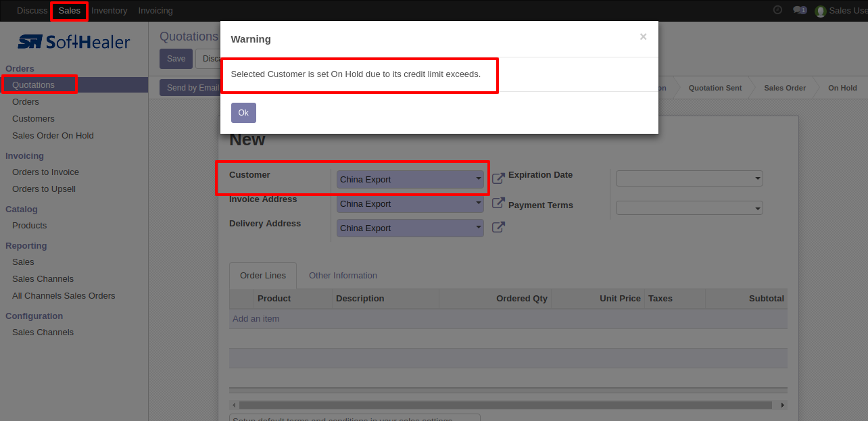Click the On Hold status stage
868x421 pixels.
[x=842, y=88]
